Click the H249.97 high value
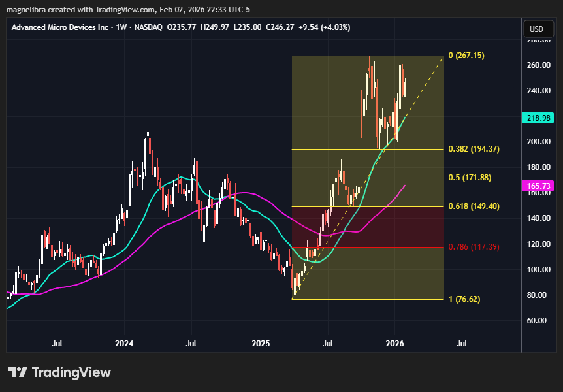 tap(215, 27)
